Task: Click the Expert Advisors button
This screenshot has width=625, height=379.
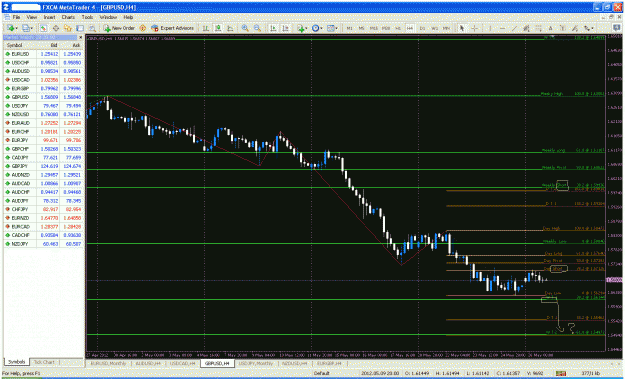Action: point(173,28)
